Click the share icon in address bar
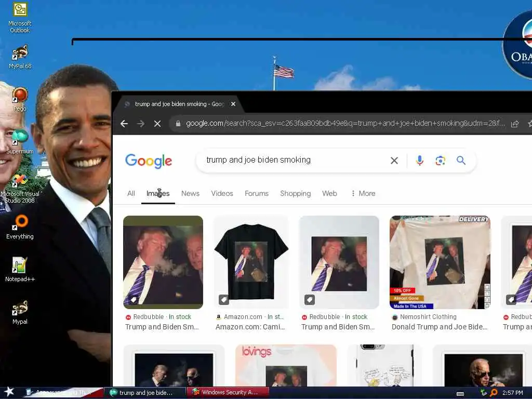This screenshot has width=532, height=399. pyautogui.click(x=515, y=124)
